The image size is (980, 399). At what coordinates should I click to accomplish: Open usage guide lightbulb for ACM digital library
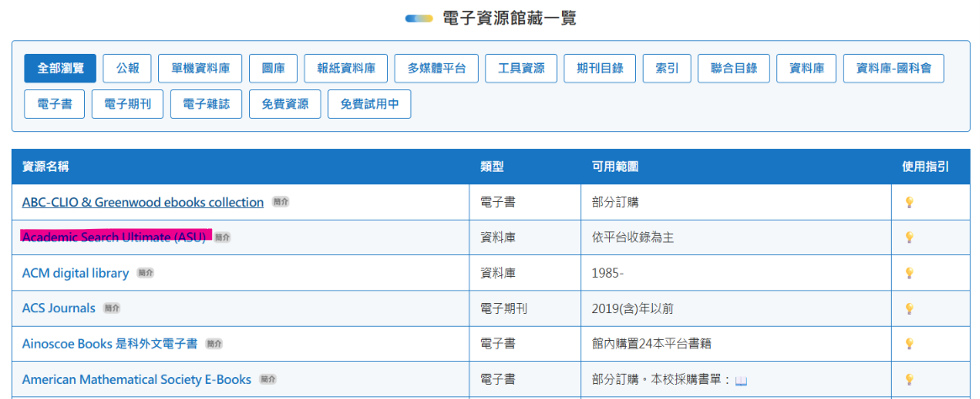pyautogui.click(x=909, y=274)
